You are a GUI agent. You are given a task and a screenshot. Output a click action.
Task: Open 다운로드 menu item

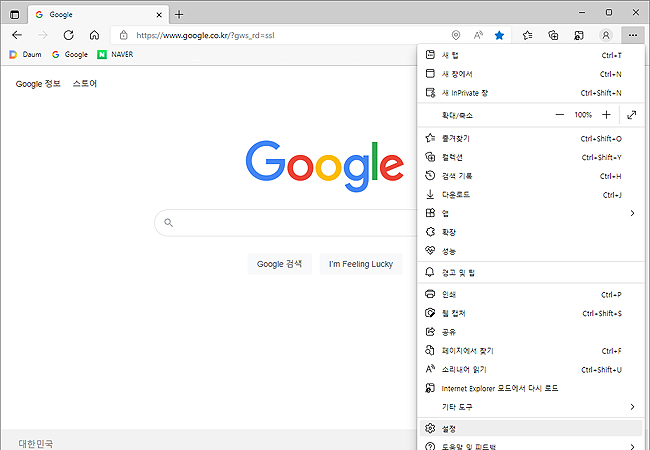coord(531,195)
